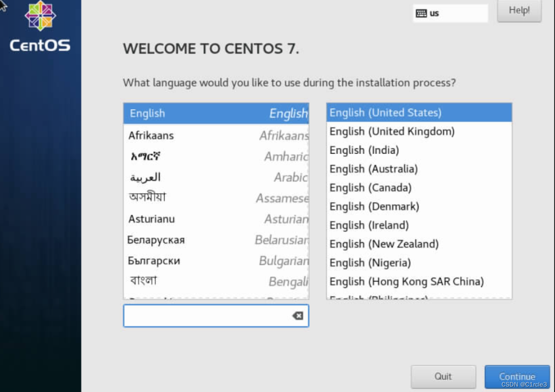Viewport: 555px width, 392px height.
Task: Click the us keyboard layout indicator
Action: pyautogui.click(x=451, y=13)
